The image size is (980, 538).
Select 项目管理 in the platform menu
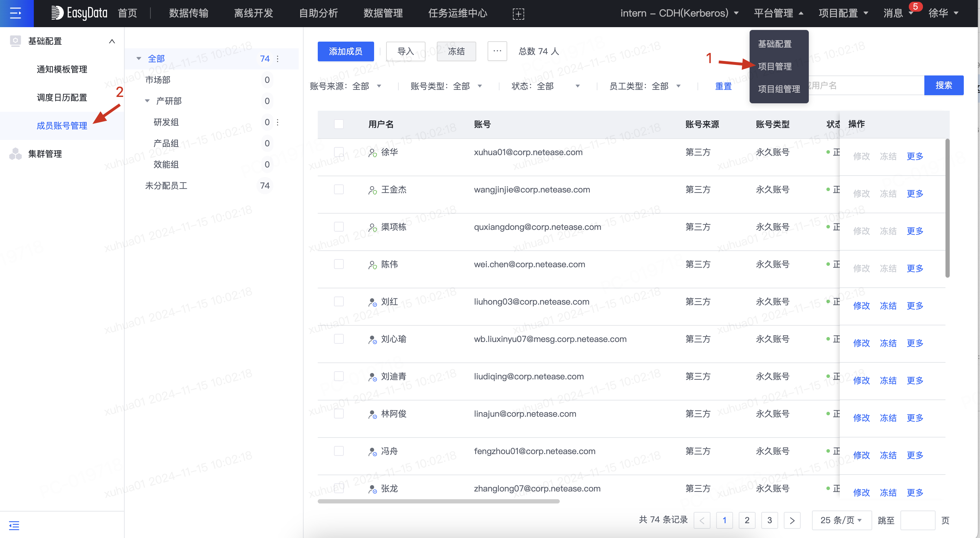click(x=775, y=66)
